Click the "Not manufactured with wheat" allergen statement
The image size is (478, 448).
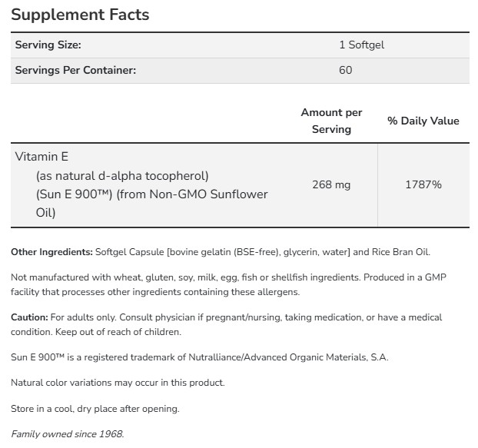(115, 278)
